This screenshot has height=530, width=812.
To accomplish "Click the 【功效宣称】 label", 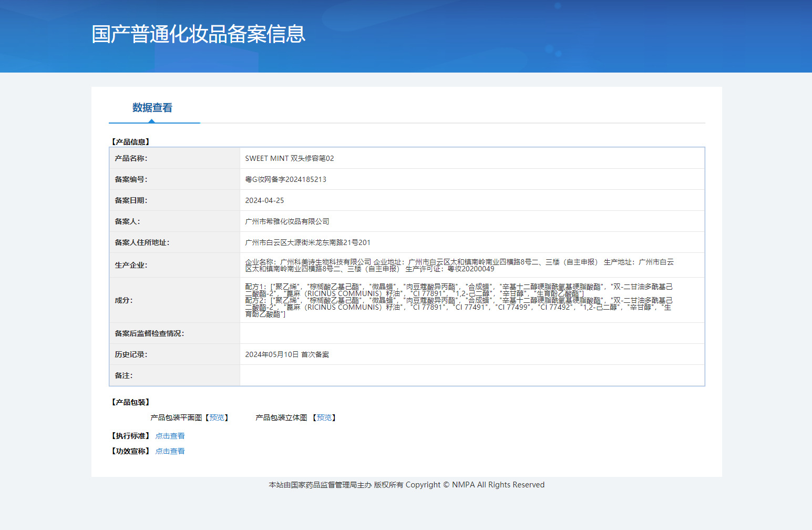I will click(130, 451).
